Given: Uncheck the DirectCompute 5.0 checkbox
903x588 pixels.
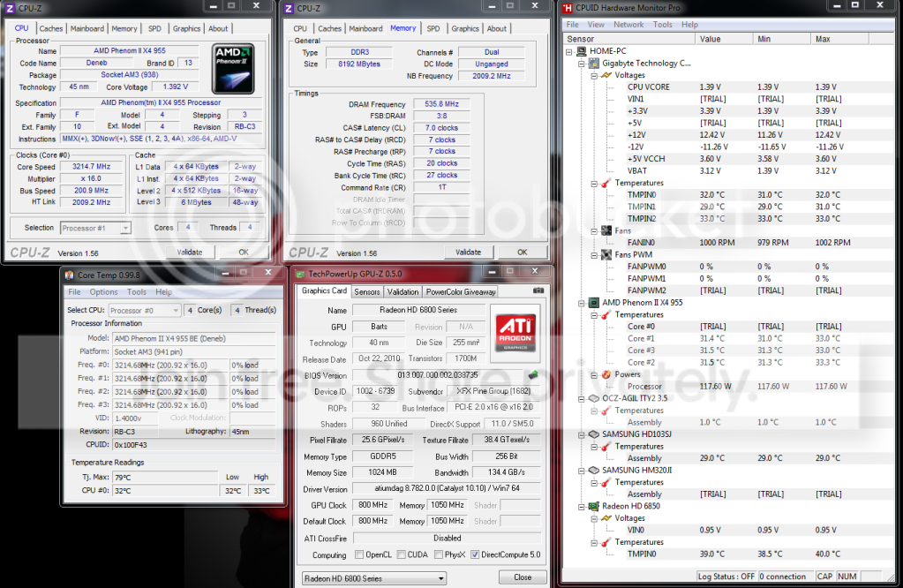Looking at the screenshot, I should coord(475,554).
